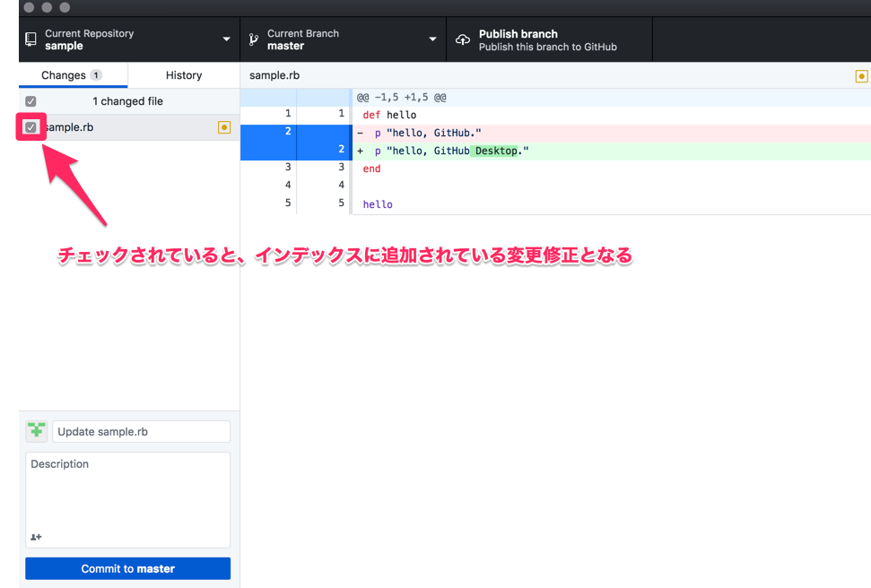The height and width of the screenshot is (588, 871).
Task: Click the cloud upload icon for Publish branch
Action: click(x=463, y=39)
